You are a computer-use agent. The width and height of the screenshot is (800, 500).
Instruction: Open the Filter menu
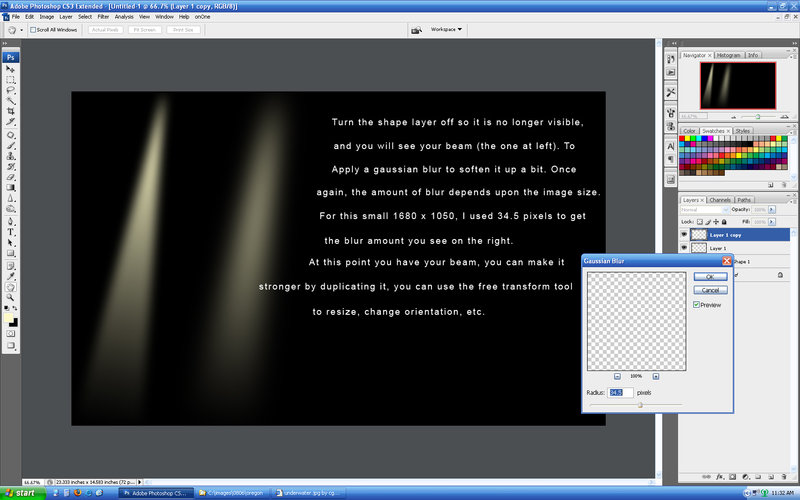click(103, 17)
